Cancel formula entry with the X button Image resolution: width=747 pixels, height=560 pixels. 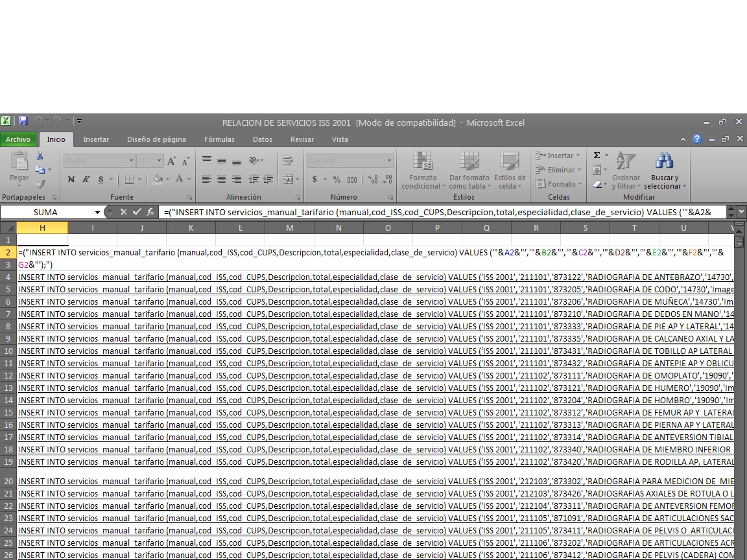pyautogui.click(x=123, y=212)
